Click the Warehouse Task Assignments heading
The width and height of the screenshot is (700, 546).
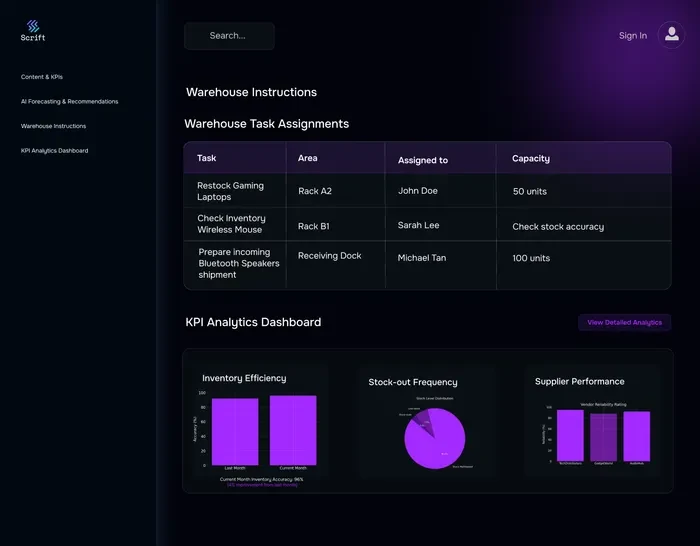[x=267, y=124]
